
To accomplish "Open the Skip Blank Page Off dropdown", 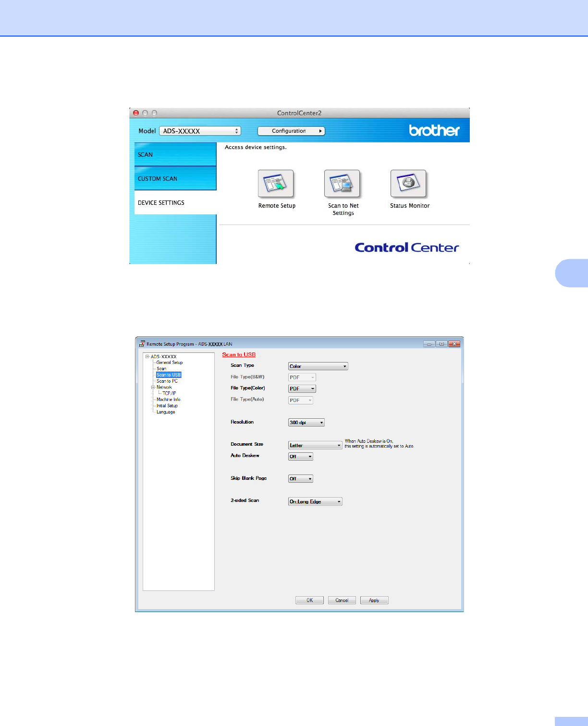I will click(x=301, y=479).
